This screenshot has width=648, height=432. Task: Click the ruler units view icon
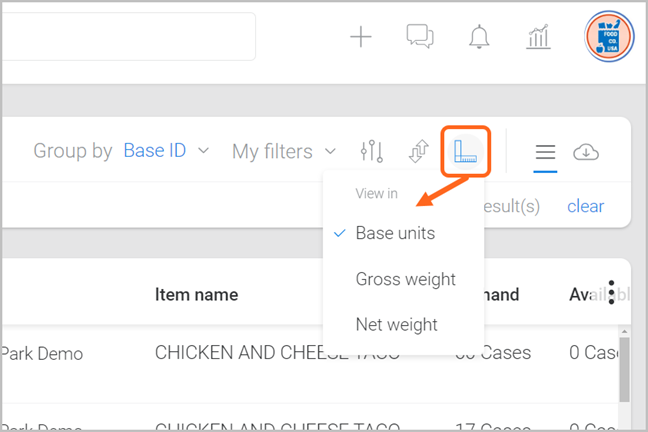(x=466, y=151)
